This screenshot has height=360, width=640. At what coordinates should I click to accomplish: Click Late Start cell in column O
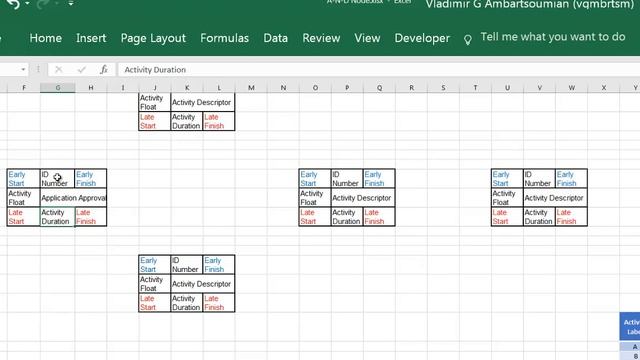[x=315, y=217]
